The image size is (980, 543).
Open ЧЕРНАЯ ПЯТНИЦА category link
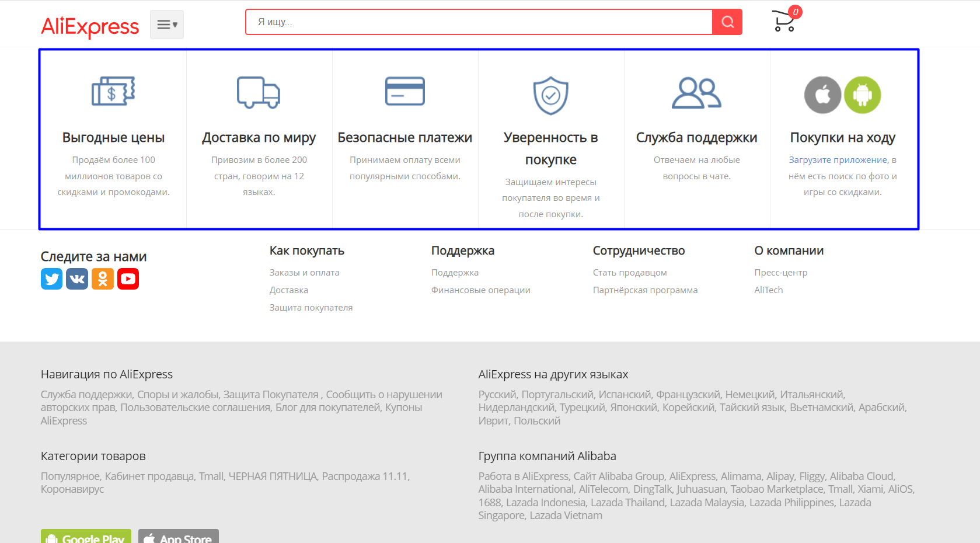click(273, 476)
